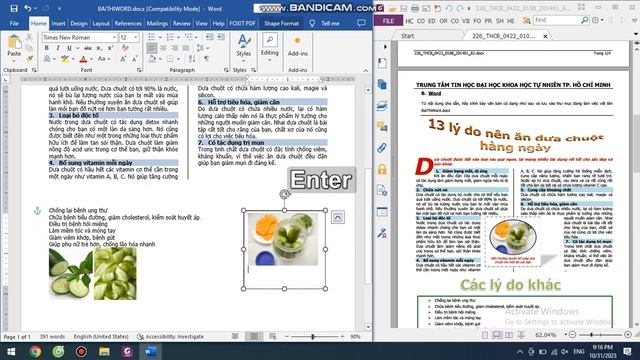Apply red font color
This screenshot has height=360, width=640.
83,59
